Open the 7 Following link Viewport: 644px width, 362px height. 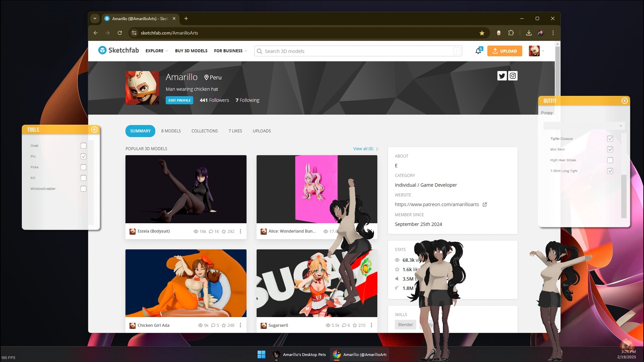(248, 100)
